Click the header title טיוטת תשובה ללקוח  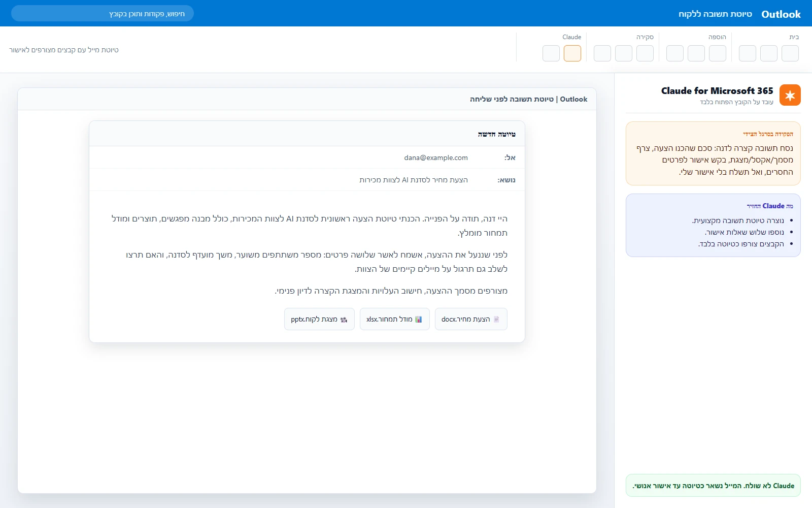click(x=715, y=14)
